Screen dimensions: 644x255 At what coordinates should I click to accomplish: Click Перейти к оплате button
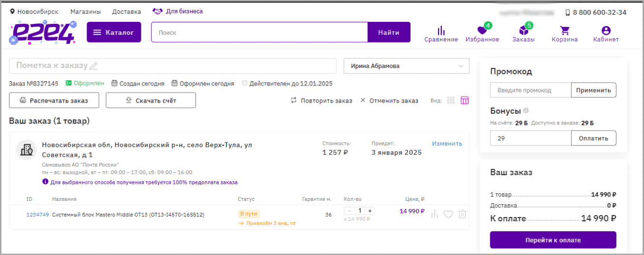(x=553, y=240)
